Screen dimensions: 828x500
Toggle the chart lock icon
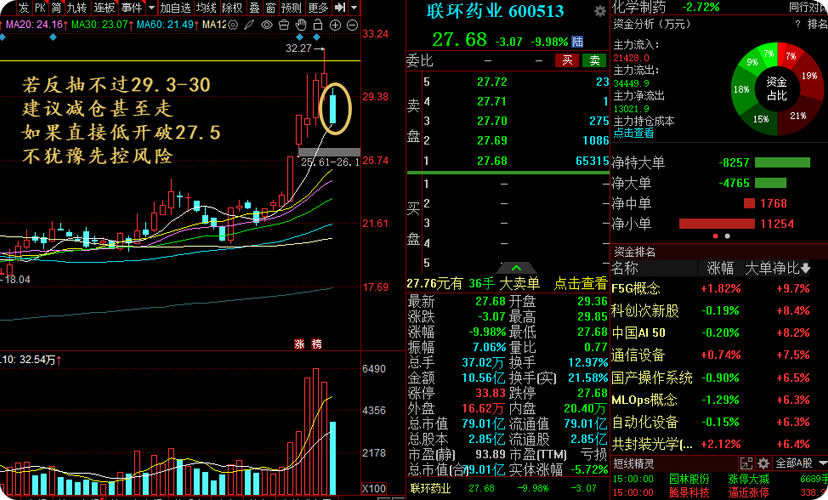(317, 25)
